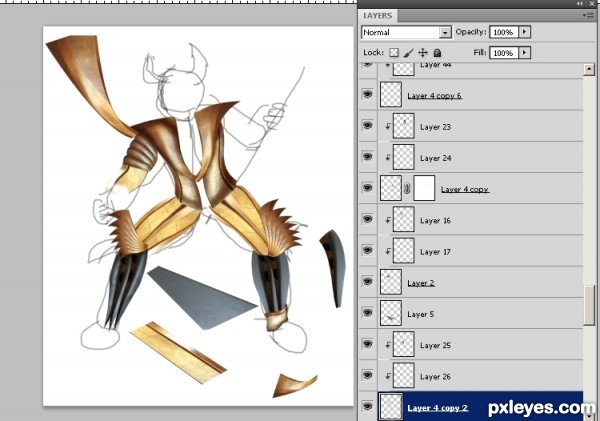Click Layer 2 thumbnail
Screen dimensions: 600x421
coord(391,282)
